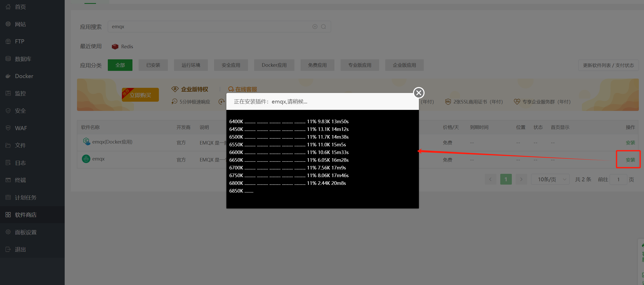
Task: Click the 共 2 条 total count text
Action: point(583,179)
